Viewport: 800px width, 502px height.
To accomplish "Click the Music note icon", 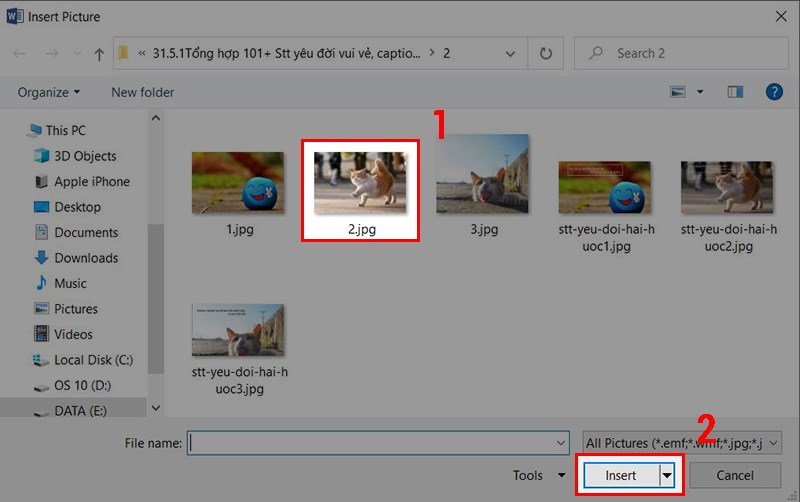I will 41,283.
